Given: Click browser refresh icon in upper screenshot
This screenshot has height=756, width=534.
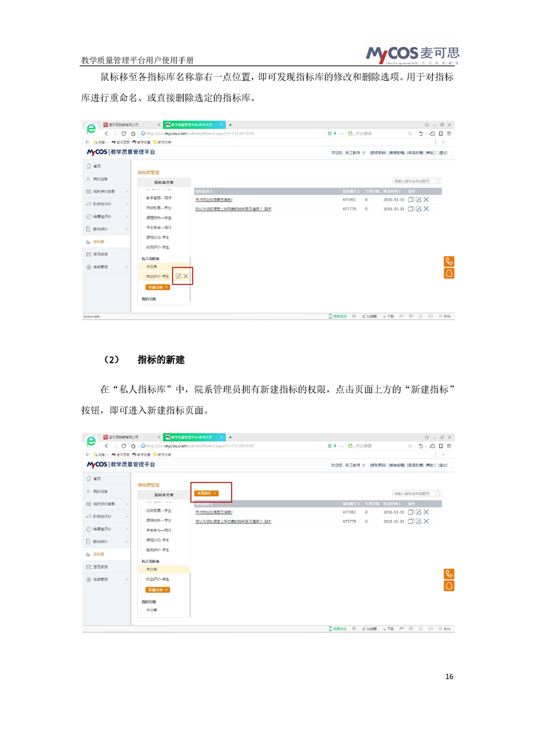Looking at the screenshot, I should 124,133.
